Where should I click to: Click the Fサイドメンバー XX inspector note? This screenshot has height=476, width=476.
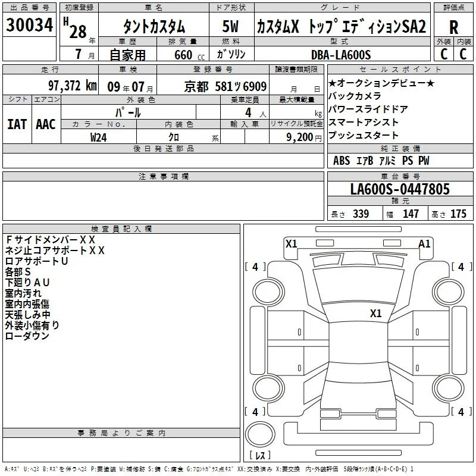[x=50, y=240]
